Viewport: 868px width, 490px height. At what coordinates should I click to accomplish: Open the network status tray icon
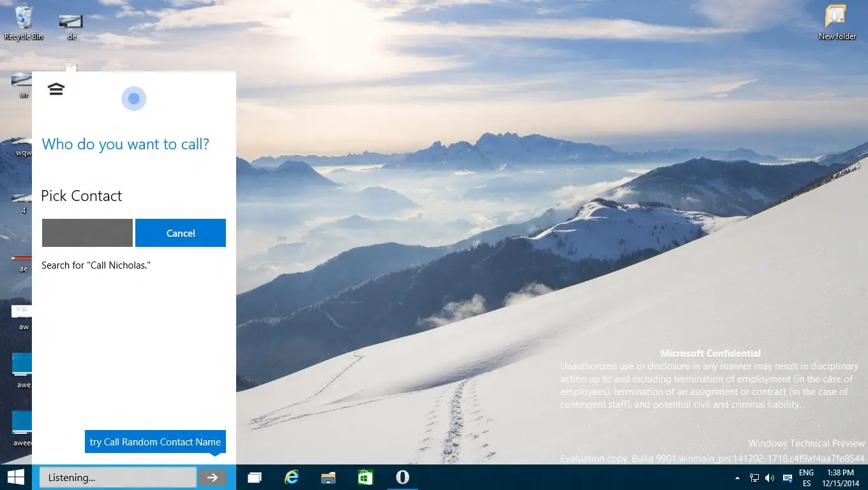point(754,478)
